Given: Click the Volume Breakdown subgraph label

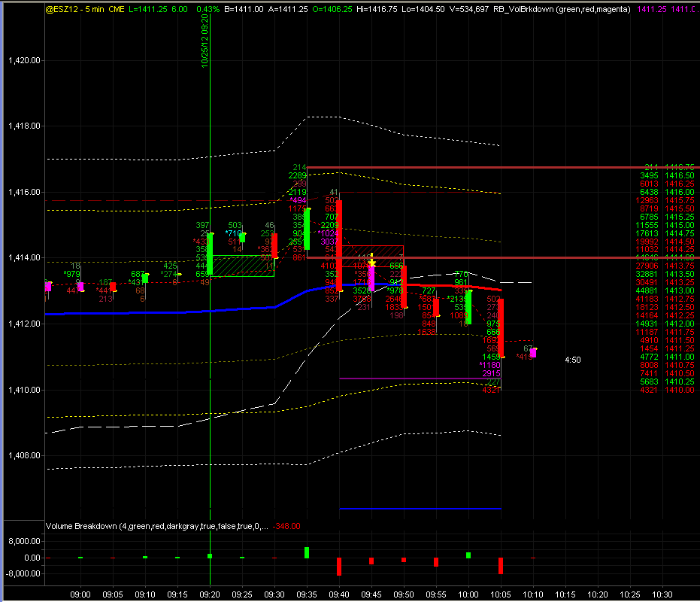Looking at the screenshot, I should (x=156, y=526).
